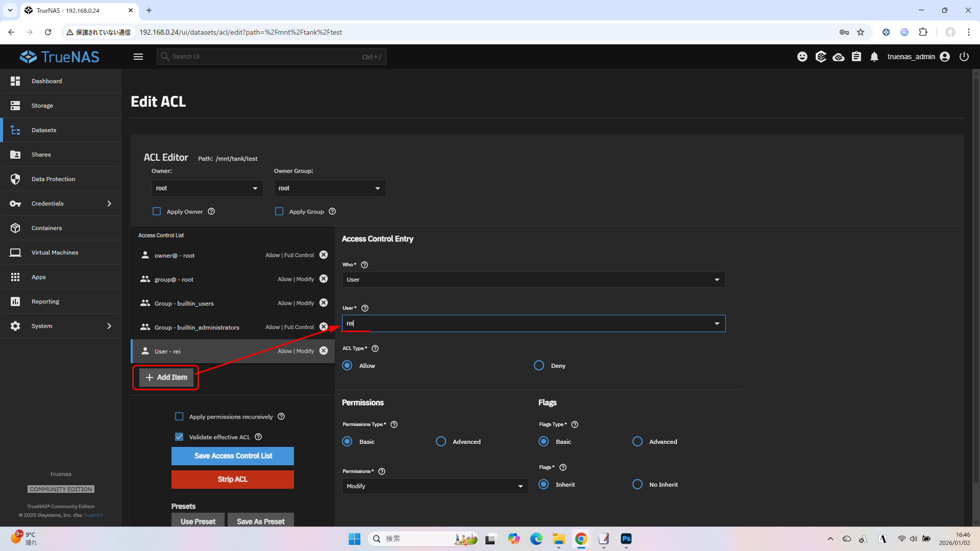The image size is (980, 551).
Task: Open Storage in the sidebar
Action: 42,106
